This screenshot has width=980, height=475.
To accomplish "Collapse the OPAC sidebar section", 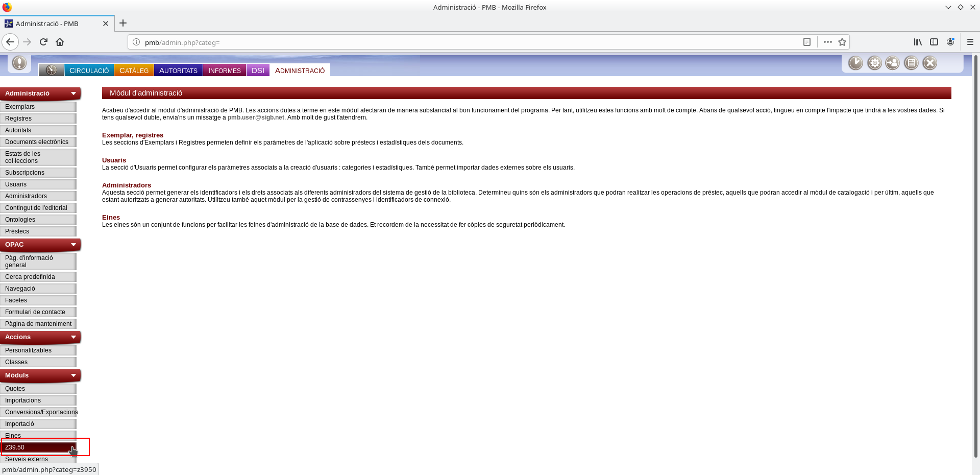I will (73, 245).
